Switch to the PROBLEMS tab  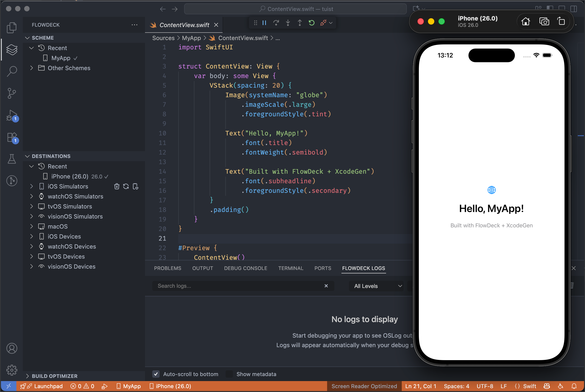[x=168, y=268]
